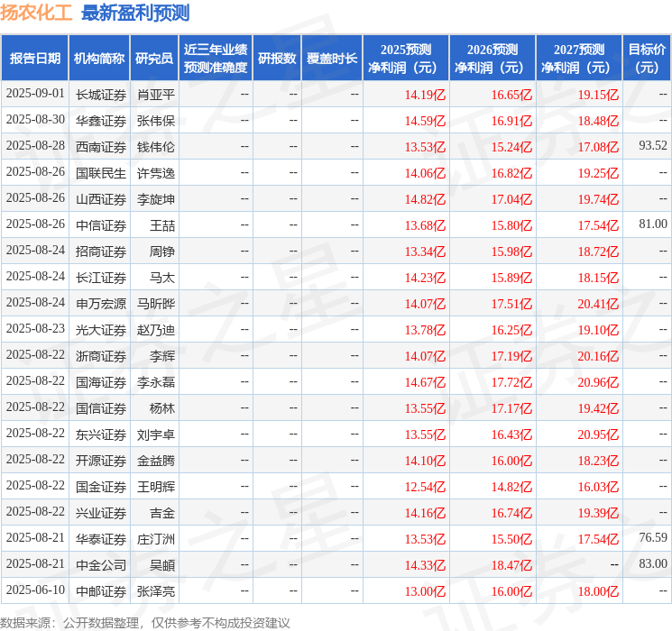The width and height of the screenshot is (672, 631).
Task: Click the 目标价 column header
Action: click(x=647, y=59)
